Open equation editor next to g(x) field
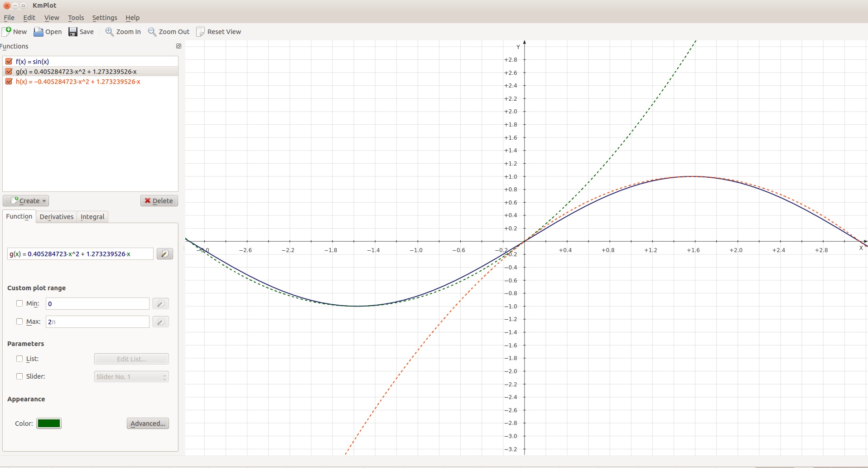 (x=164, y=254)
